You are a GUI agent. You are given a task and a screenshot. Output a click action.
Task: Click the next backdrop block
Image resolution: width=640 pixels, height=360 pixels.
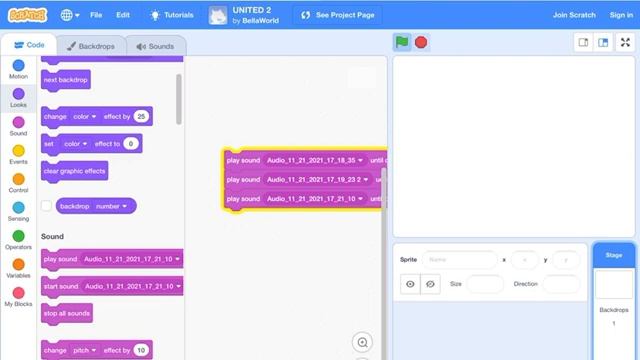[x=66, y=80]
